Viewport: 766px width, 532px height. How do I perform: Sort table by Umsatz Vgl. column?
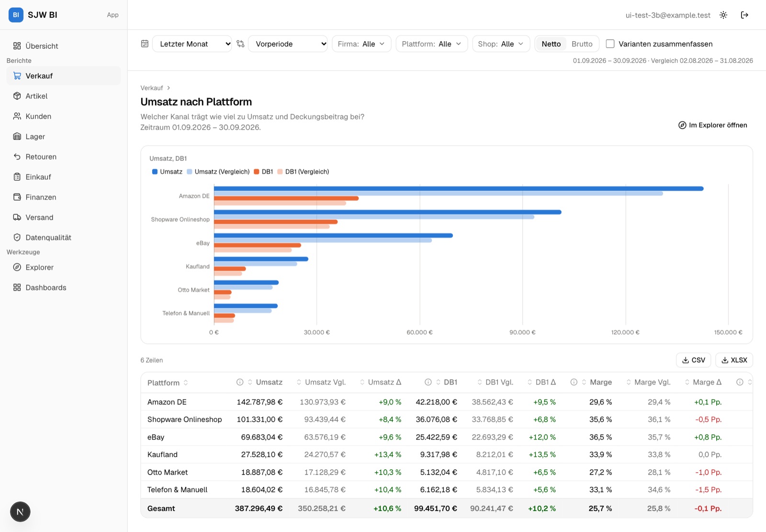(321, 382)
